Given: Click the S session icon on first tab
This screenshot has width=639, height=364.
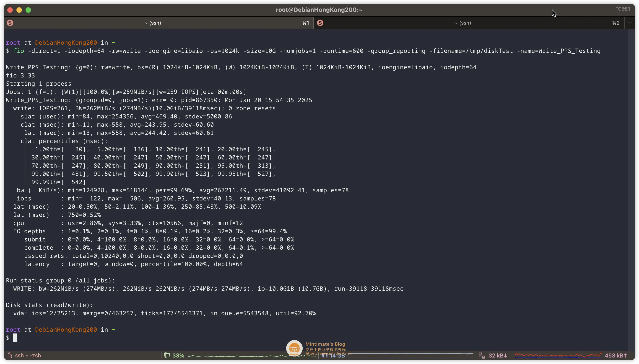Looking at the screenshot, I should pos(10,23).
